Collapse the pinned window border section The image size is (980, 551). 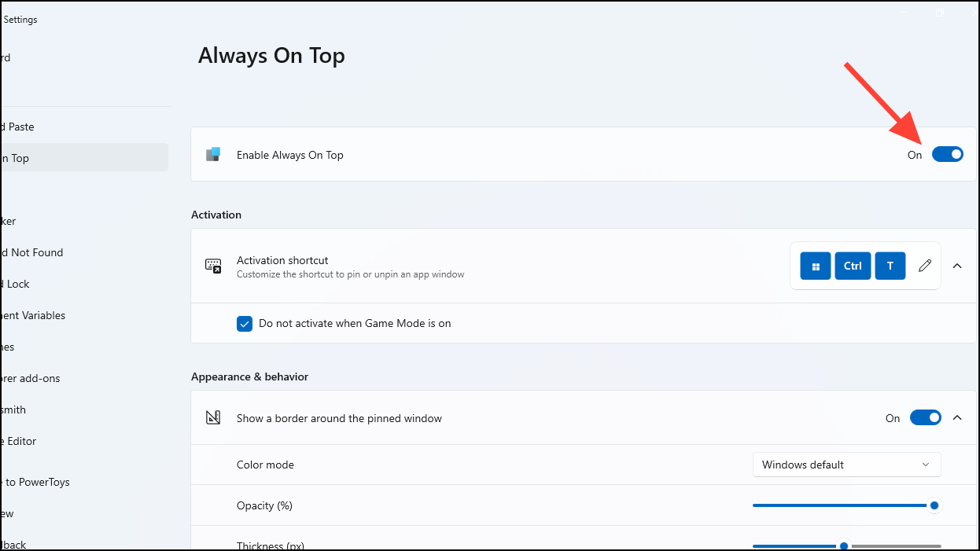pyautogui.click(x=957, y=417)
